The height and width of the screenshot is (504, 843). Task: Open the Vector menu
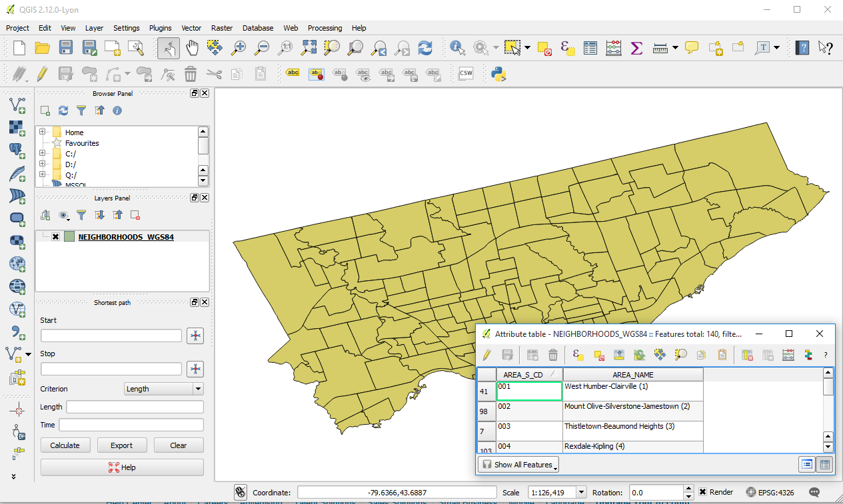point(191,28)
